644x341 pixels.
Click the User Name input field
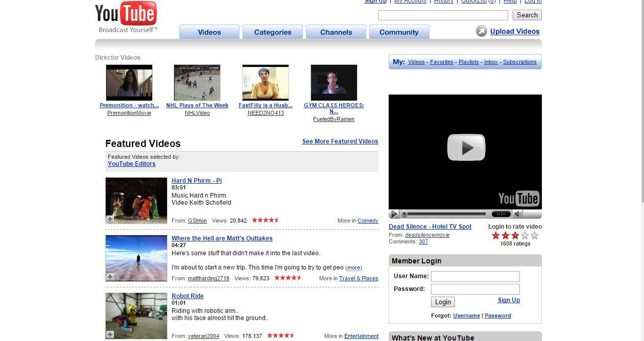pyautogui.click(x=475, y=276)
